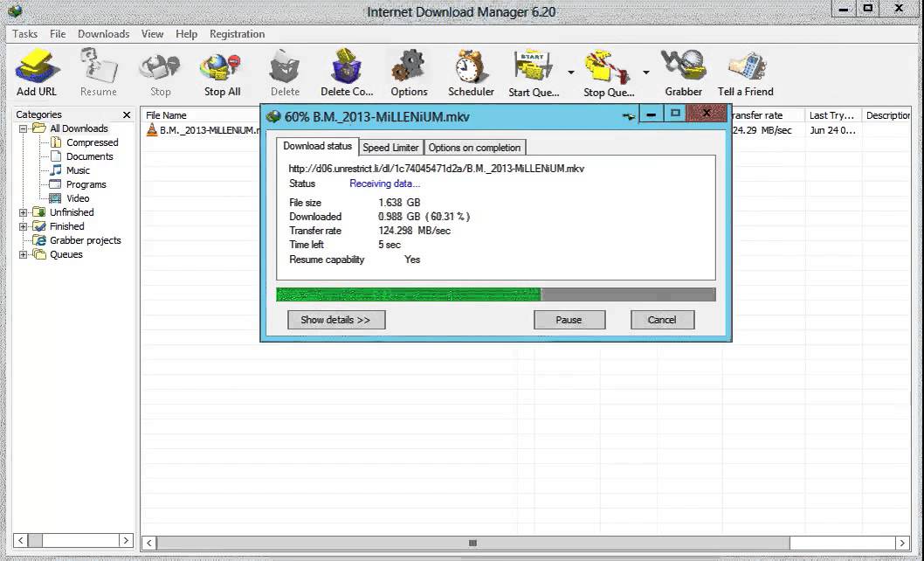Viewport: 924px width, 561px height.
Task: Collapse the All Downloads tree node
Action: coord(23,128)
